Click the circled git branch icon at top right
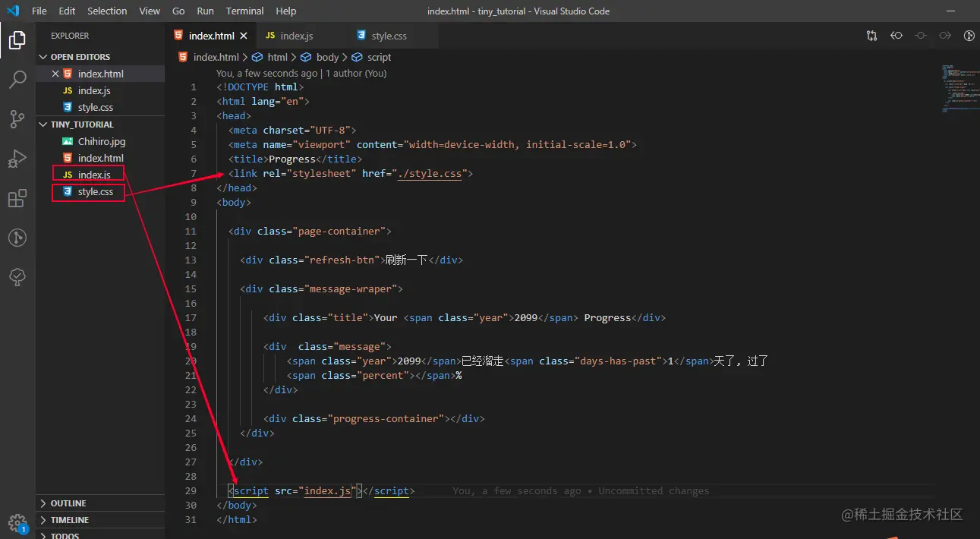This screenshot has height=539, width=980. 969,36
